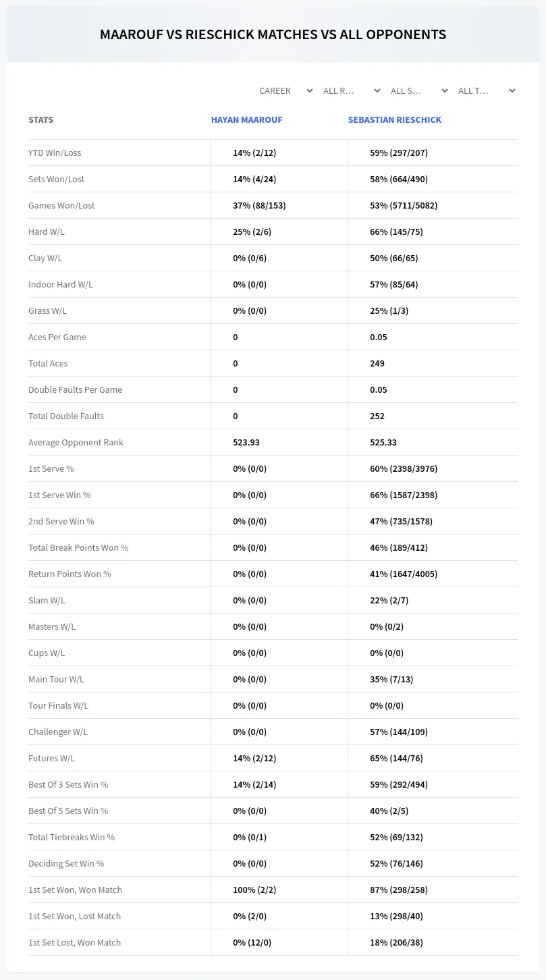Open the CAREER period dropdown
The width and height of the screenshot is (546, 980).
[285, 90]
